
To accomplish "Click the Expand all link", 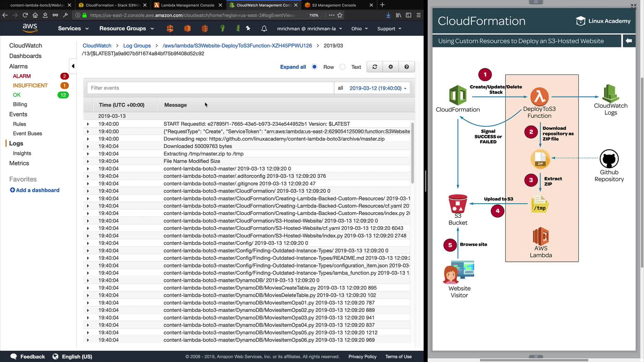I will [x=293, y=67].
